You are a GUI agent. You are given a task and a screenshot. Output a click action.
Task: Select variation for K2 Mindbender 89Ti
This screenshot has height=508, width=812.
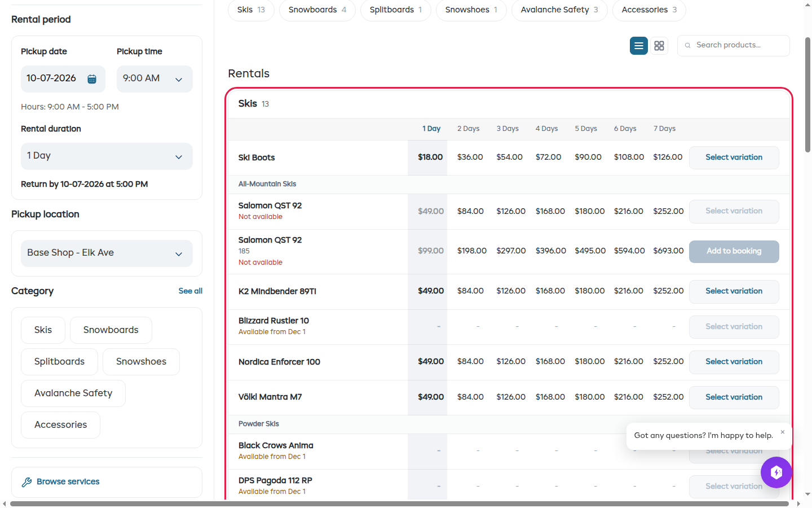[x=734, y=292]
